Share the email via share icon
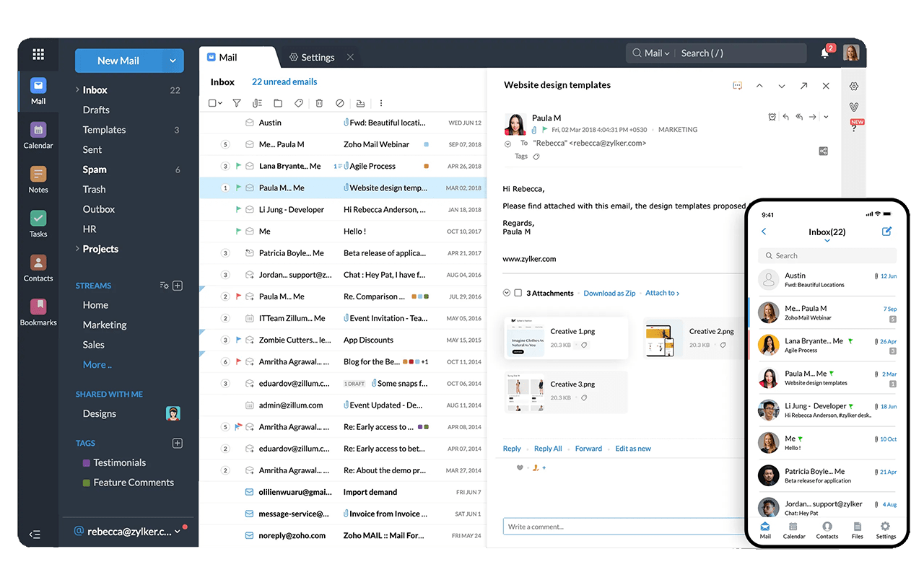The height and width of the screenshot is (585, 924). (x=823, y=151)
